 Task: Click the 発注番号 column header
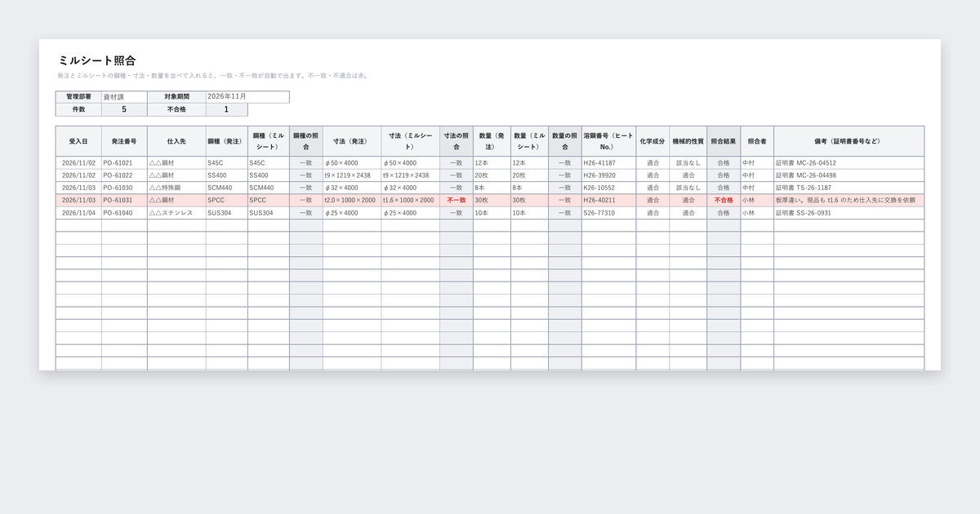pyautogui.click(x=124, y=141)
